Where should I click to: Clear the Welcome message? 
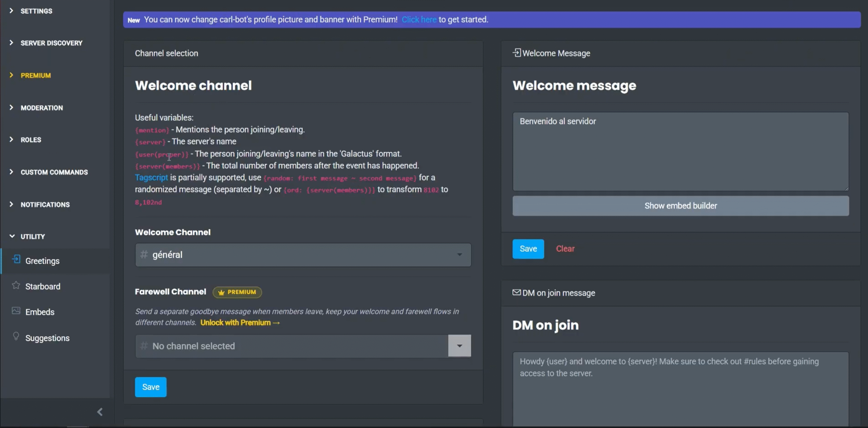point(565,249)
